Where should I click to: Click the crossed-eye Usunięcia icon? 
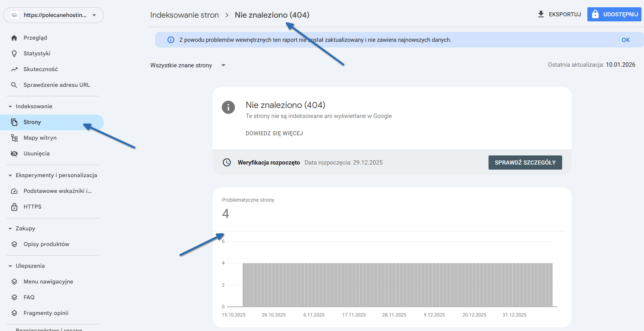(14, 153)
